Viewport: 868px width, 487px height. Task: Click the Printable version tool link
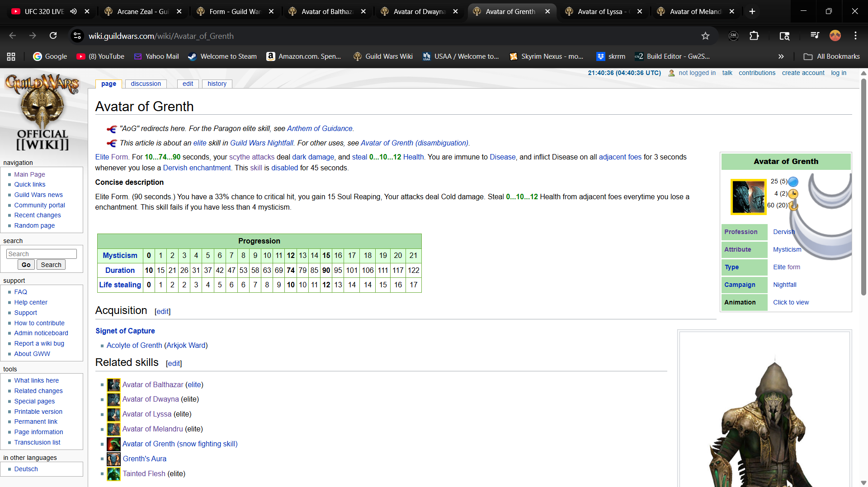coord(38,412)
